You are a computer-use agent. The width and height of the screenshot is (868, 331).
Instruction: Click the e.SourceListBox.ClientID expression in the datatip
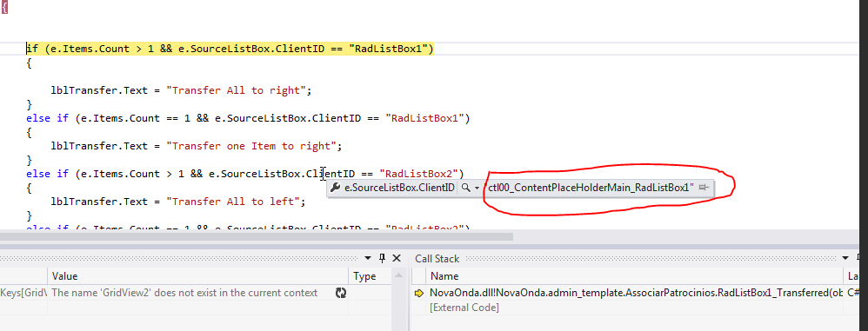click(399, 188)
